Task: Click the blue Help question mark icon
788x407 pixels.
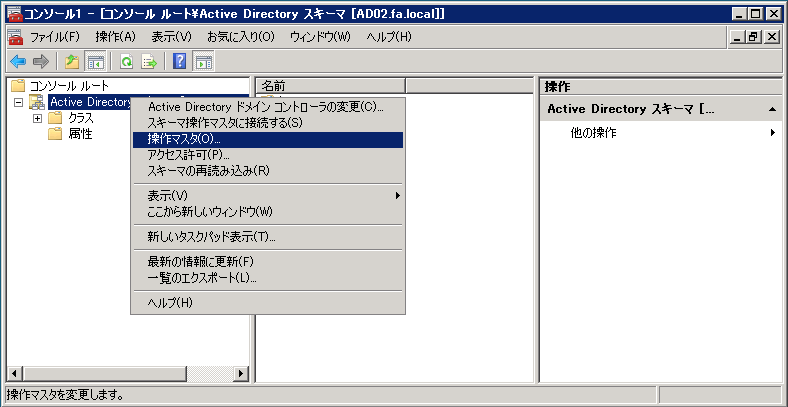Action: pyautogui.click(x=180, y=61)
